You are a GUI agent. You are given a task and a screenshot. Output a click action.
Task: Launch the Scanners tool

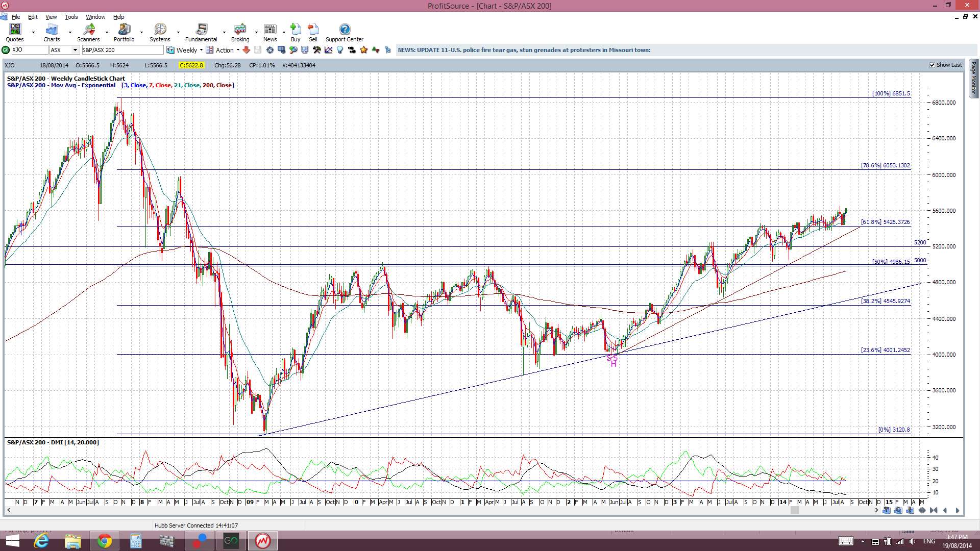(88, 33)
